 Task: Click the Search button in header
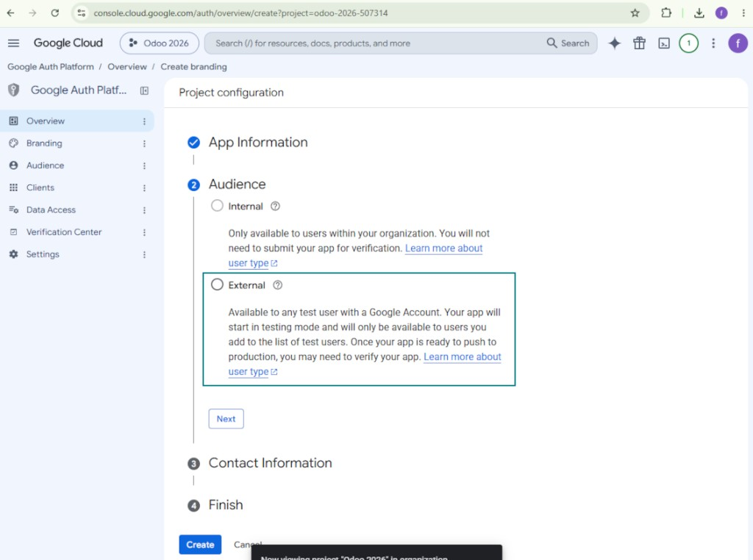568,43
